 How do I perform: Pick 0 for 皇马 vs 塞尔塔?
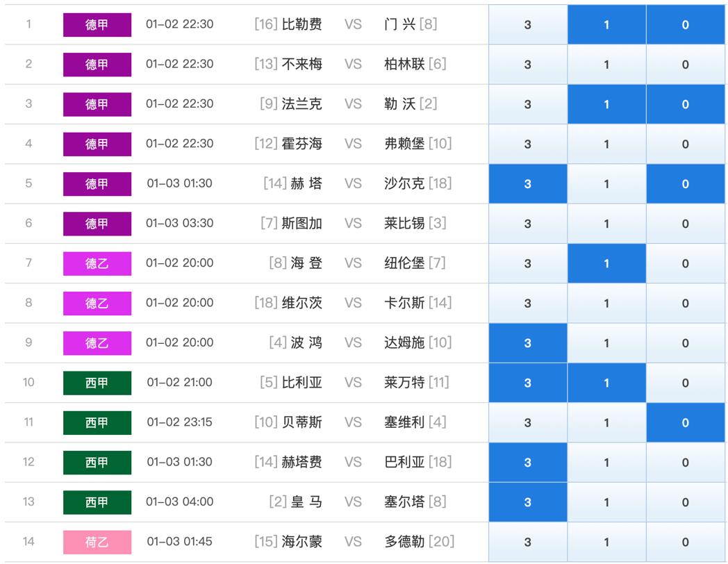pyautogui.click(x=686, y=502)
